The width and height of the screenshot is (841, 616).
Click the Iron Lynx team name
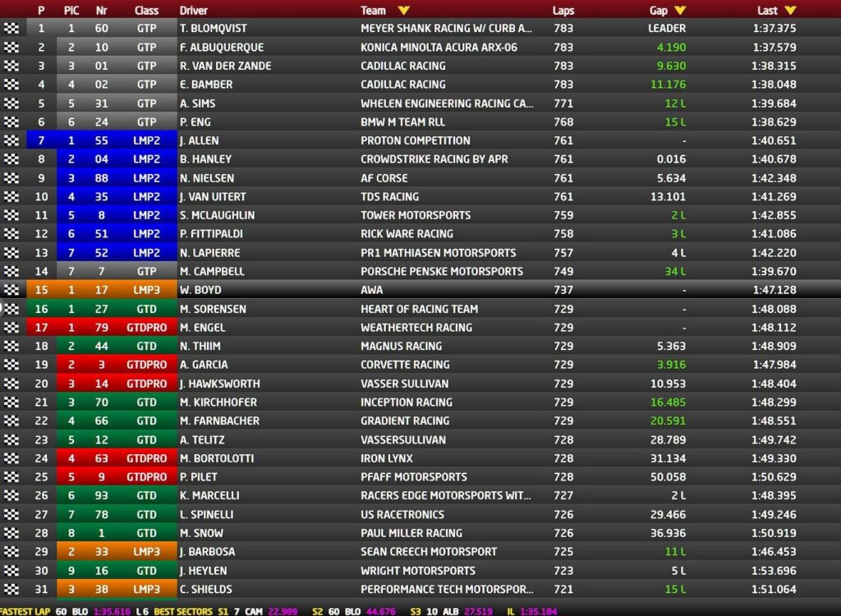(x=387, y=458)
